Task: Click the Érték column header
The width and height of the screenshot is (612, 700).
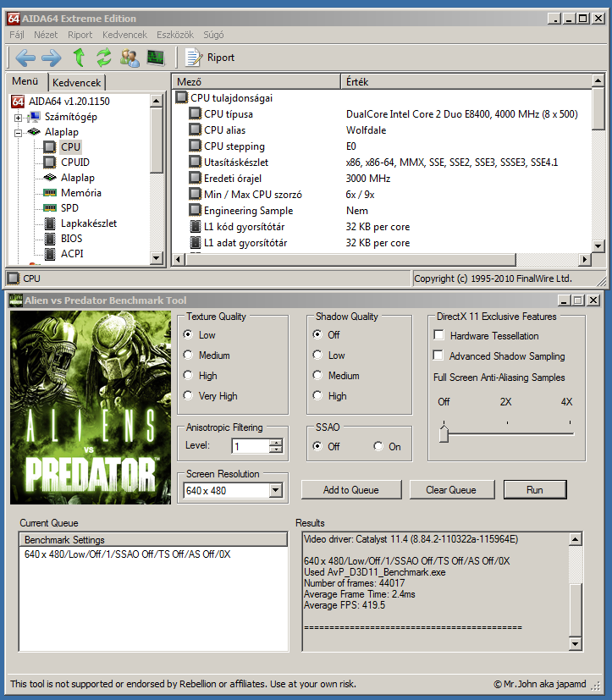Action: point(466,82)
